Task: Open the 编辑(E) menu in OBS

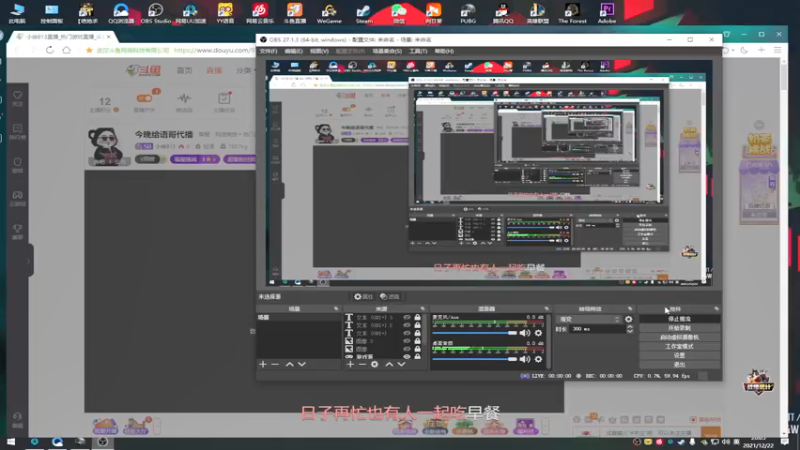Action: 293,51
